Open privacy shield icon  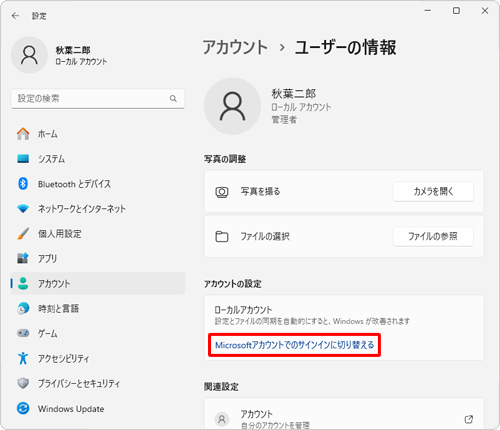pyautogui.click(x=23, y=383)
